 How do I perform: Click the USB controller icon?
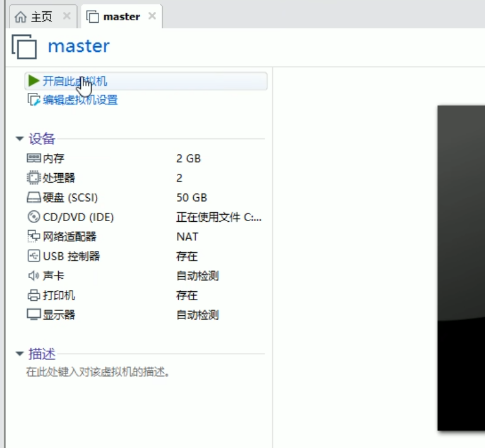33,256
